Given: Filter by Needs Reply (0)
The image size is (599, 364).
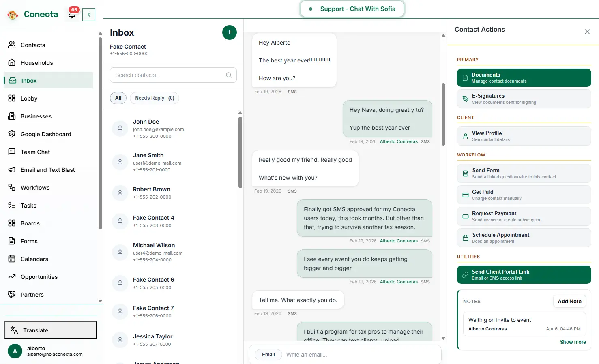Looking at the screenshot, I should click(x=155, y=98).
